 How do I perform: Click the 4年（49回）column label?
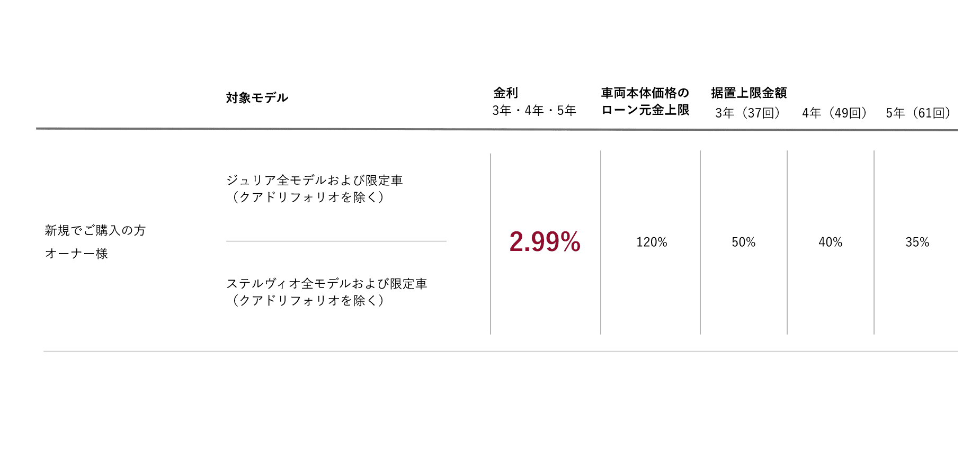point(834,113)
